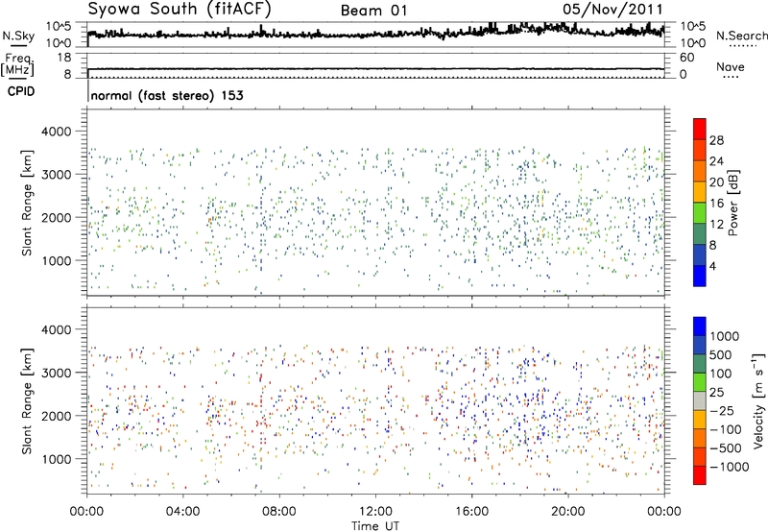The image size is (768, 532).
Task: Click the Velocity panel 'Slant Range [km]' label
Action: pos(27,401)
